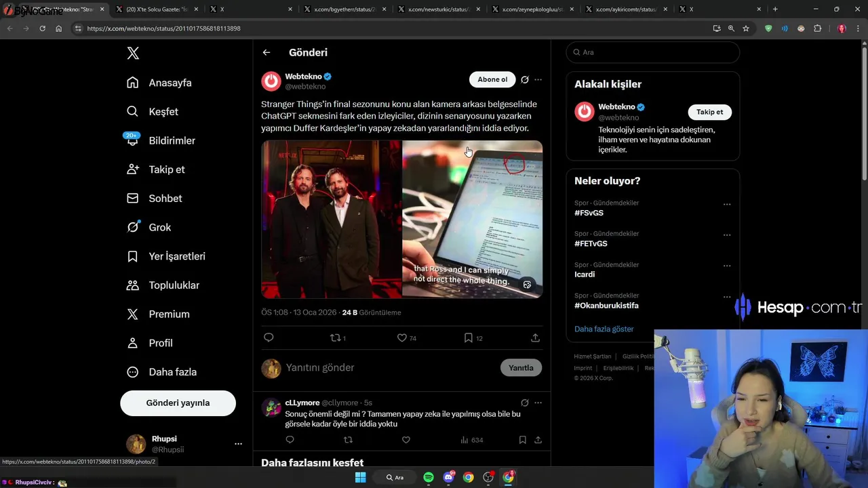The image size is (868, 488).
Task: Click the X logo in the sidebar
Action: click(x=133, y=54)
